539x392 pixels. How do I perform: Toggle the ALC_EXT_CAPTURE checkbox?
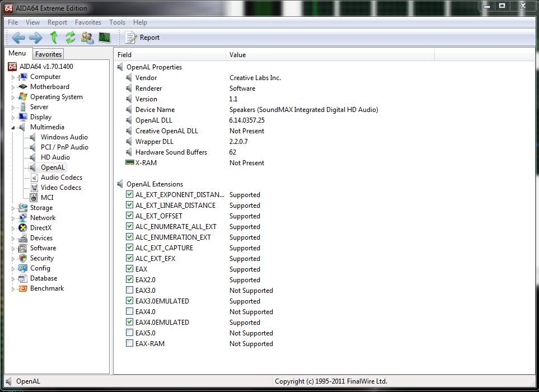[x=129, y=248]
